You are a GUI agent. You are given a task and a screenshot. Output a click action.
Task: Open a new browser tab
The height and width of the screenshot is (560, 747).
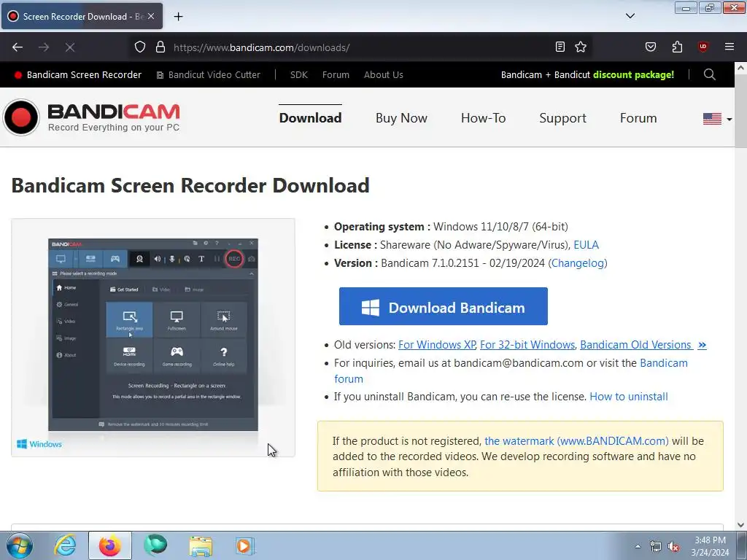click(x=178, y=17)
